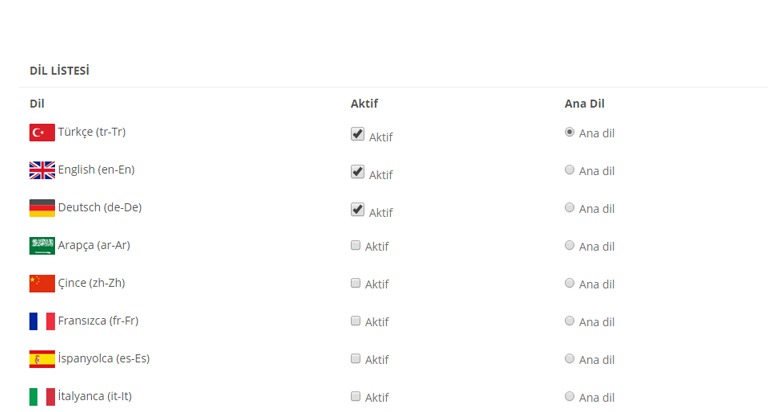Check Aktif for İspanyolca (es-Es)

356,359
